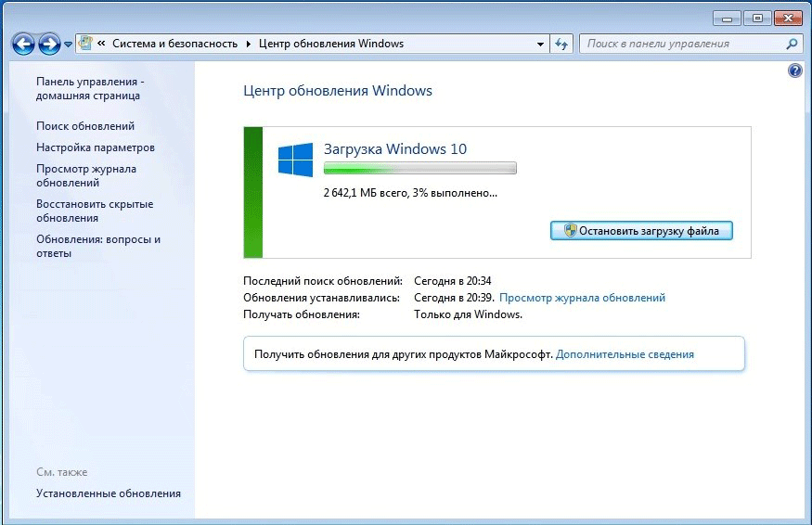Click the Control Panel icon in address bar
The image size is (812, 525).
click(86, 44)
